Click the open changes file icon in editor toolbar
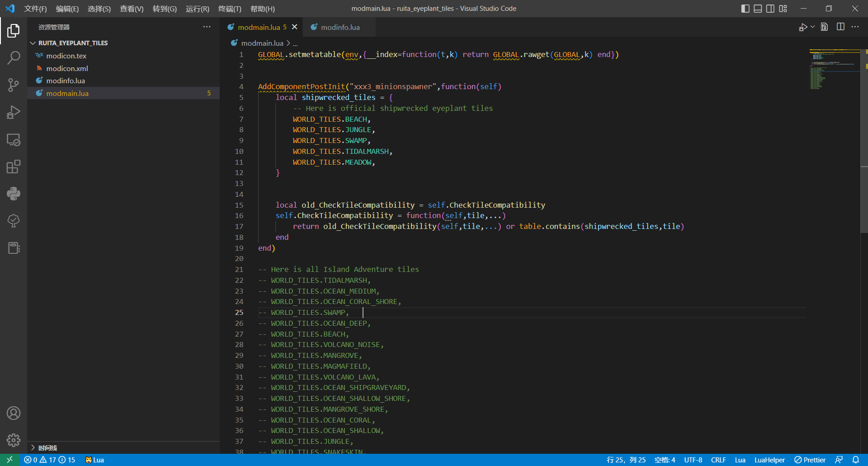This screenshot has width=868, height=466. 824,27
